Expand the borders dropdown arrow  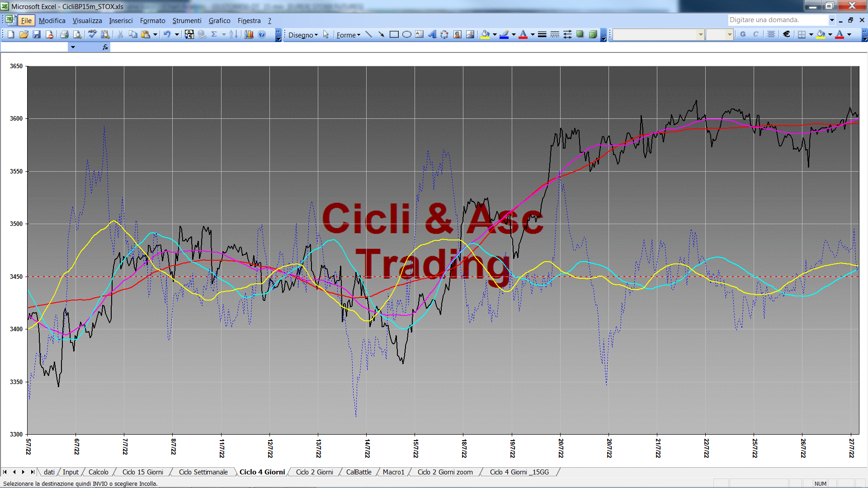(811, 34)
